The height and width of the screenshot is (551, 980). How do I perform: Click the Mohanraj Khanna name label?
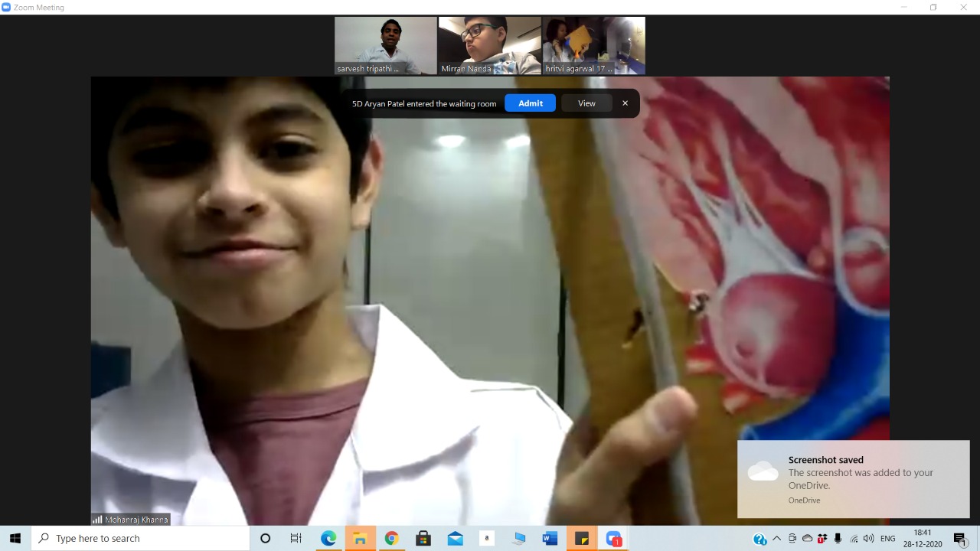pos(136,520)
